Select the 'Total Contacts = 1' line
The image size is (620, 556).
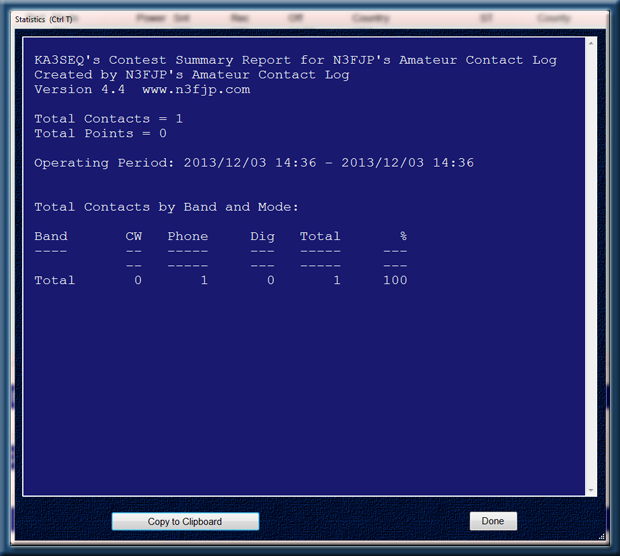click(108, 119)
